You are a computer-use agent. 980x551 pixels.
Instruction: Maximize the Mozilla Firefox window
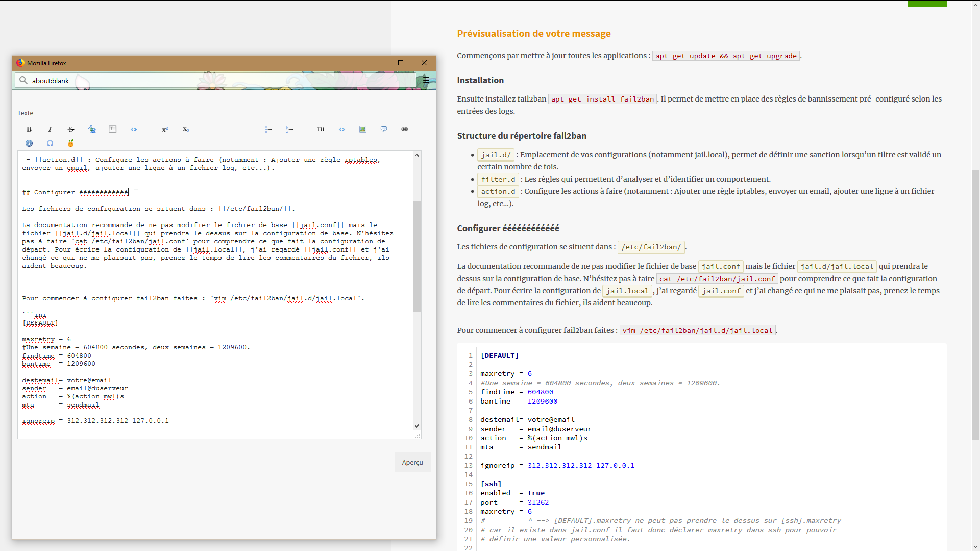click(401, 63)
